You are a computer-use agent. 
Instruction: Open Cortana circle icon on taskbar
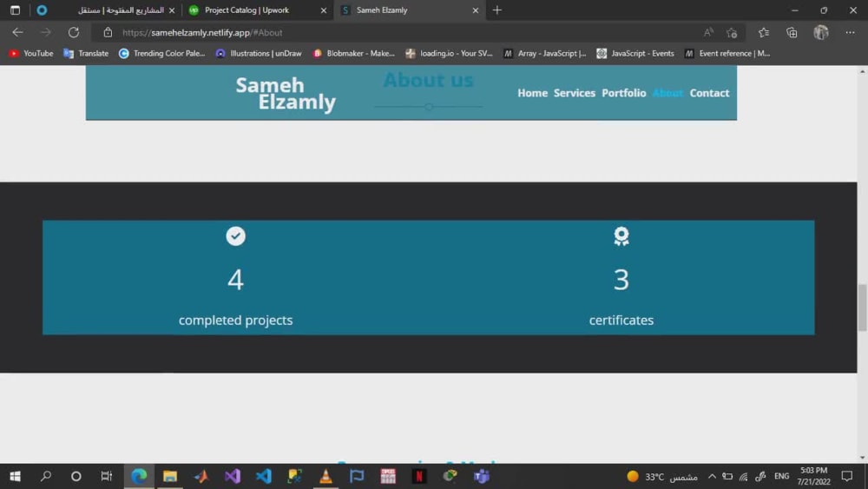point(76,476)
